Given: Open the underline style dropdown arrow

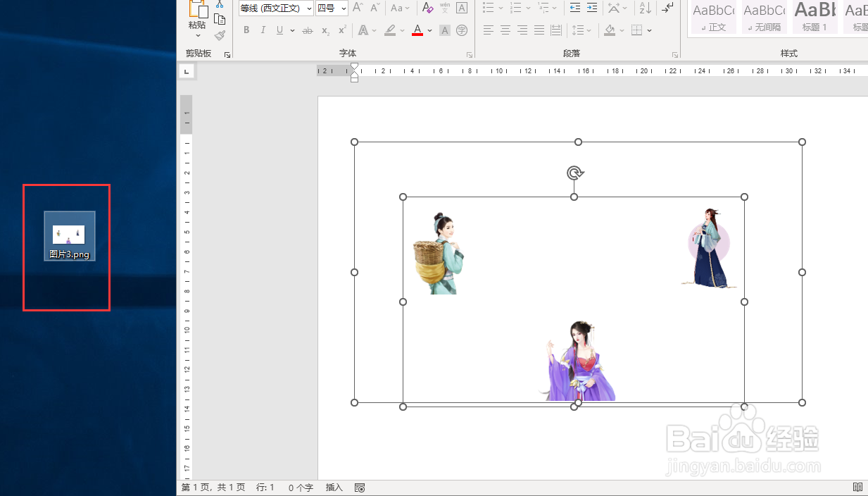Looking at the screenshot, I should tap(292, 30).
